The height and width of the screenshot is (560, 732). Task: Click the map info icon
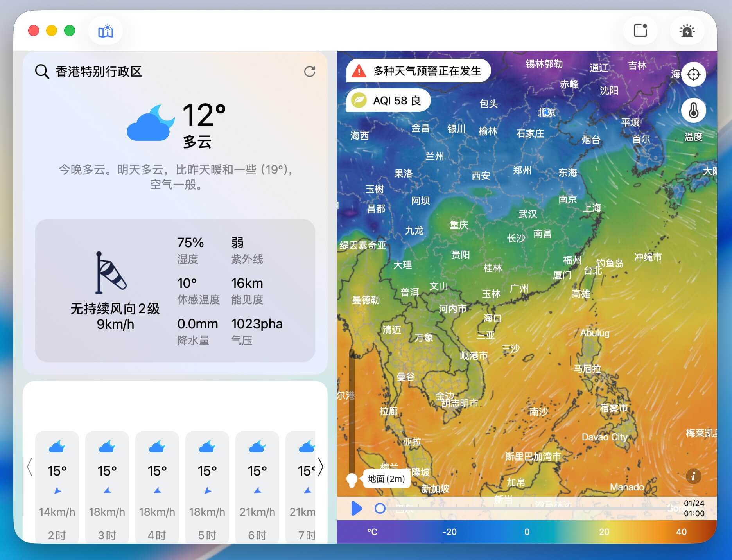pos(693,476)
